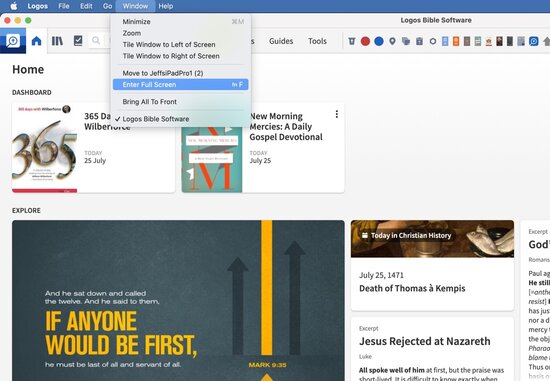Image resolution: width=550 pixels, height=381 pixels.
Task: Click the gray up-arrow icon at toolbar edge
Action: click(546, 41)
